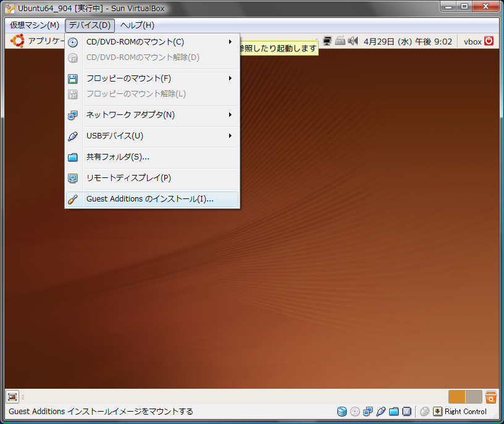The width and height of the screenshot is (504, 424).
Task: Click keyboard indicator icon in Ubuntu panel
Action: 340,41
